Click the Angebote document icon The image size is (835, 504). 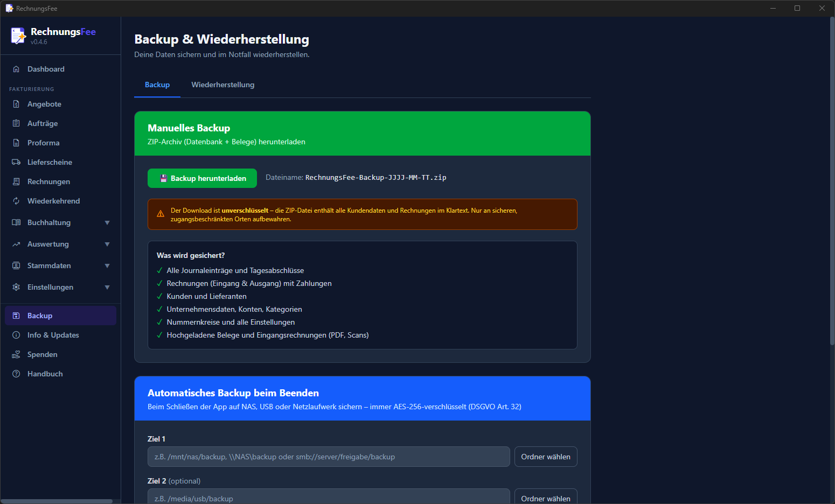(x=16, y=104)
